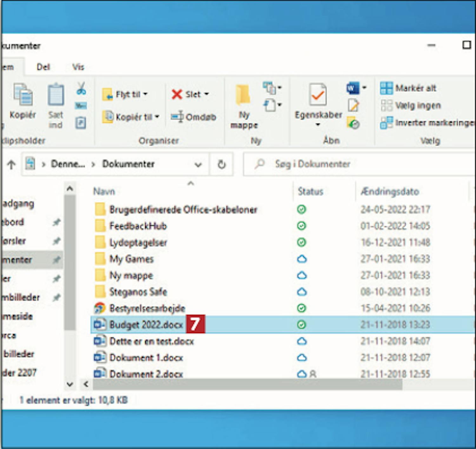Click the Sæt ind paste icon
The height and width of the screenshot is (449, 476).
(x=56, y=95)
